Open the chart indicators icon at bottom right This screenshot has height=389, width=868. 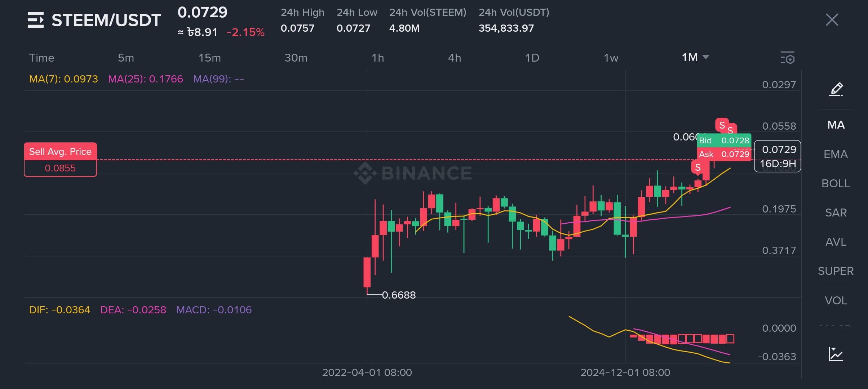[x=836, y=354]
